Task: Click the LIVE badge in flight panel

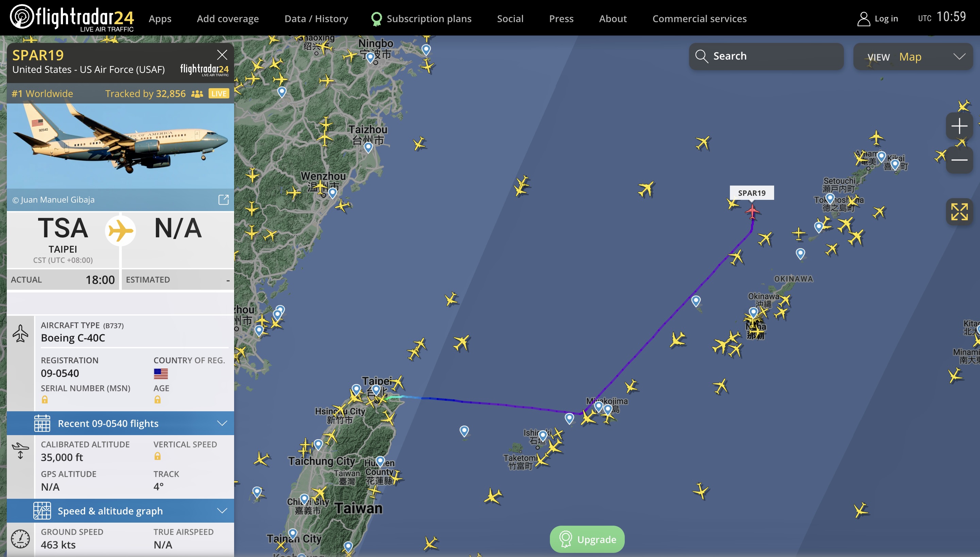Action: (x=218, y=93)
